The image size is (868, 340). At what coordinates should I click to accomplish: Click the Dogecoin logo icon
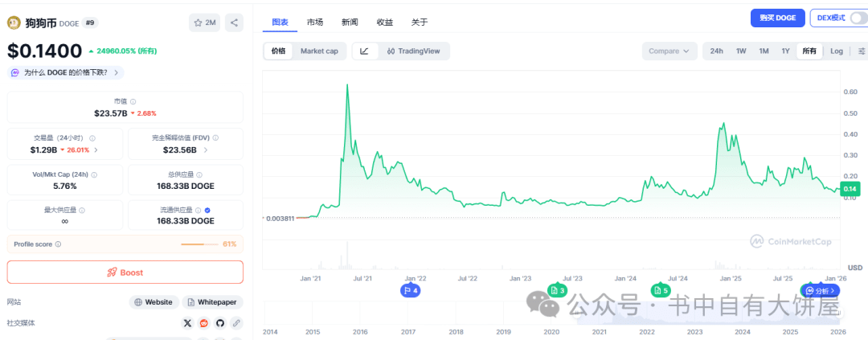tap(14, 23)
